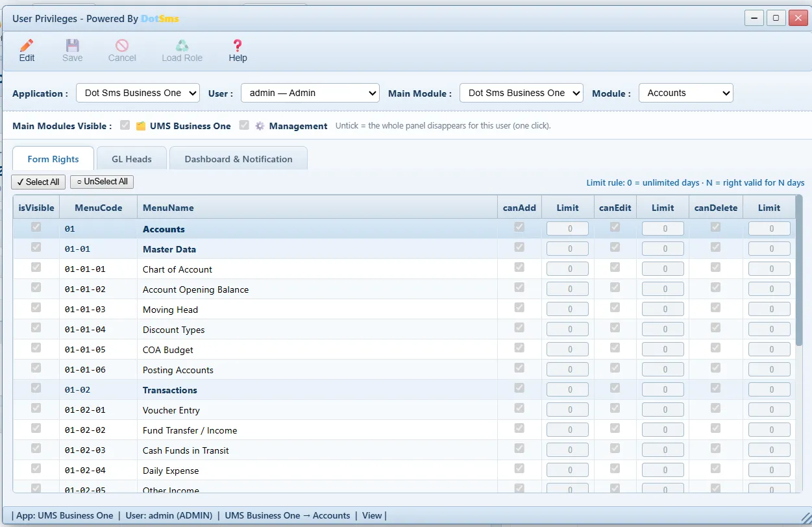This screenshot has height=527, width=812.
Task: Open the Dashboard & Notification tab
Action: (x=238, y=159)
